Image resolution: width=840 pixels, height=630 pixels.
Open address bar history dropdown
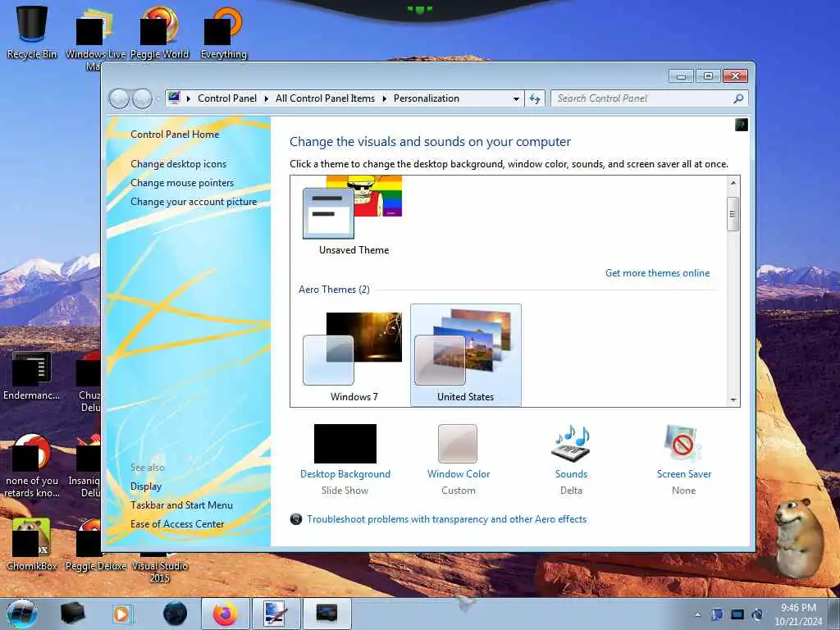click(516, 98)
